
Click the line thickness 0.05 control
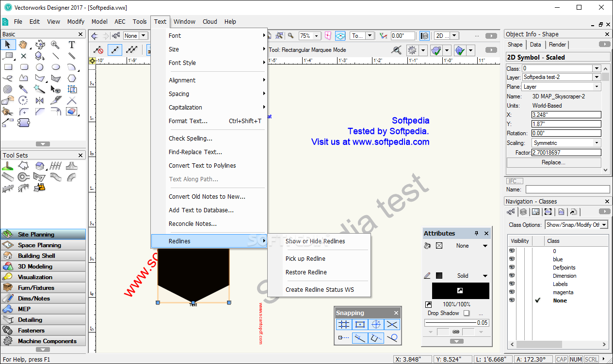(x=456, y=322)
